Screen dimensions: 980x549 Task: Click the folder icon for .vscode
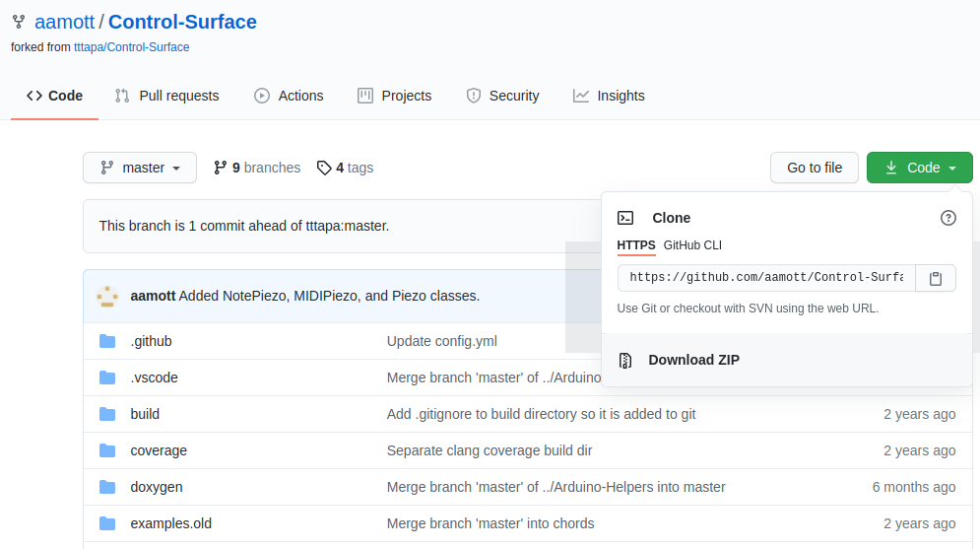tap(107, 377)
